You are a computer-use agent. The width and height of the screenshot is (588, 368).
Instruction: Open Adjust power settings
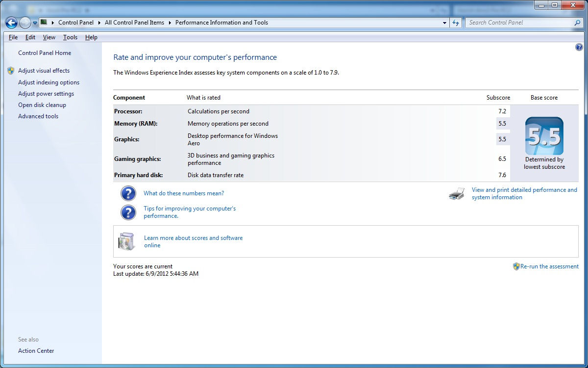[x=46, y=94]
